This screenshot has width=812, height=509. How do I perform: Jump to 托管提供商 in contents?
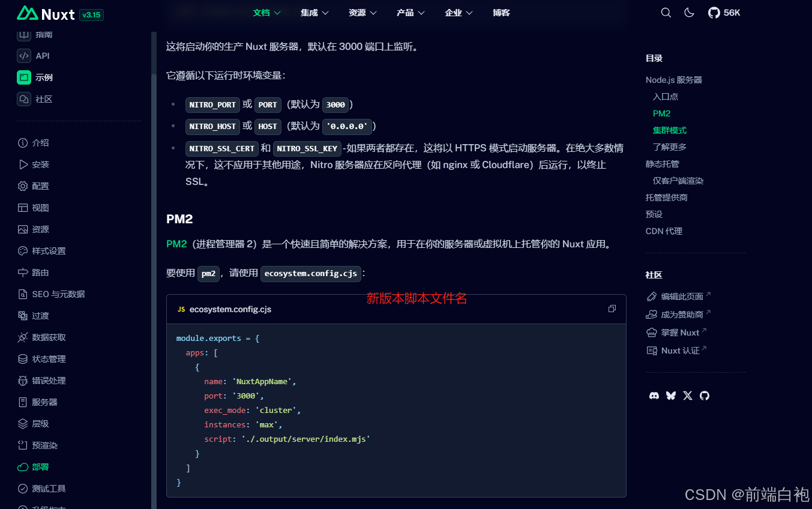pyautogui.click(x=667, y=197)
